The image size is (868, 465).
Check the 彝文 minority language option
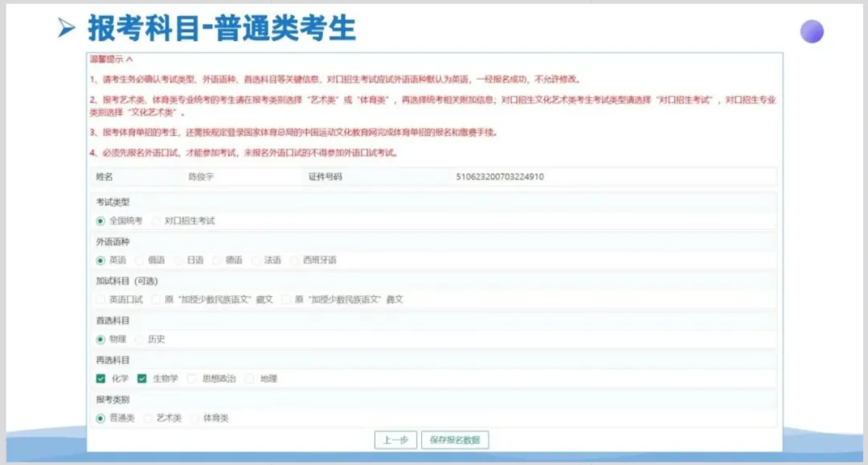(x=286, y=300)
